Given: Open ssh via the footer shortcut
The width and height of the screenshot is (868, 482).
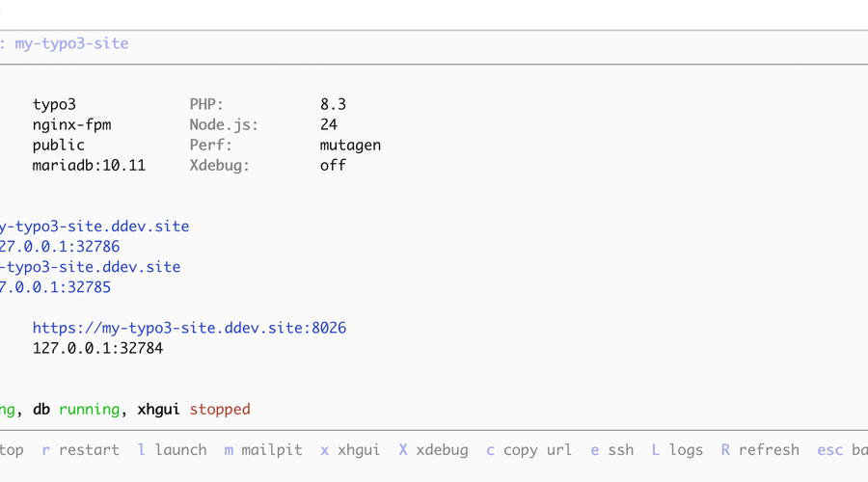Looking at the screenshot, I should 612,450.
